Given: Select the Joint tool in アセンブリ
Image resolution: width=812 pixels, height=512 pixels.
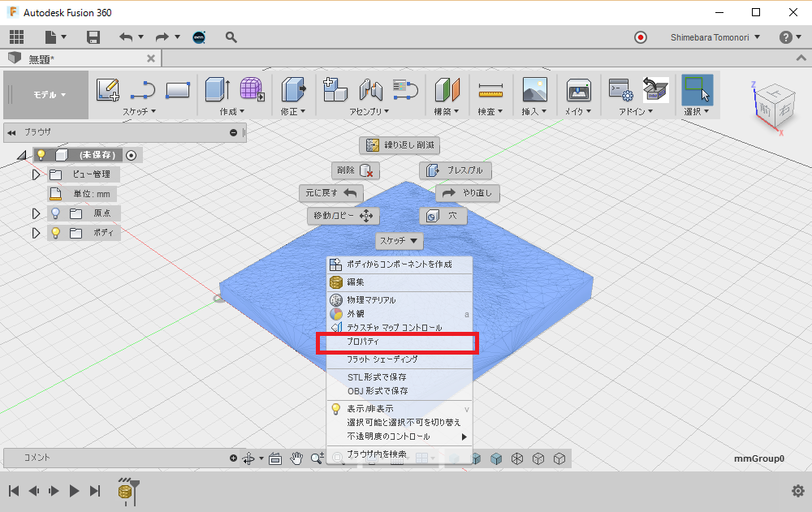Looking at the screenshot, I should tap(371, 89).
